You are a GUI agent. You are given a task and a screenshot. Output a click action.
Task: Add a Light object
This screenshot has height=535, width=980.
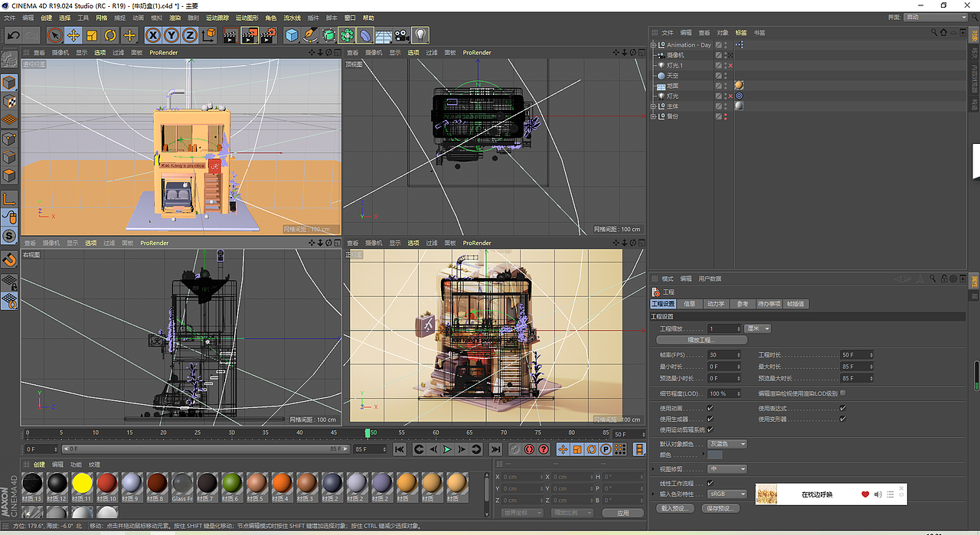[420, 35]
